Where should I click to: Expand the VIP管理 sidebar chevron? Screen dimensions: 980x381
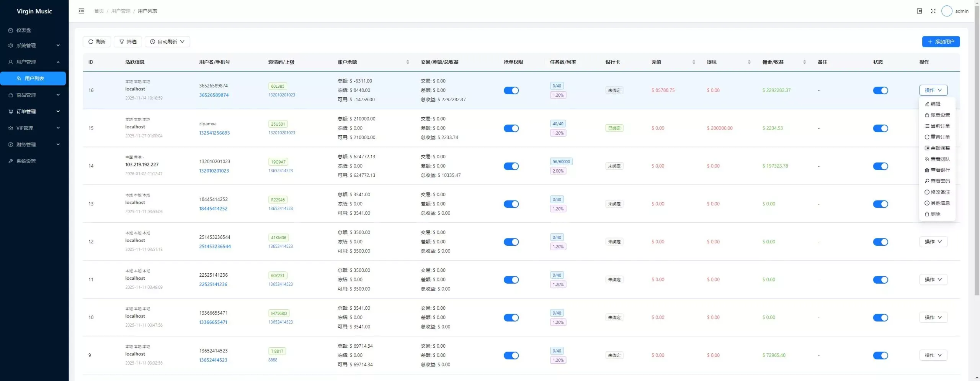[x=58, y=128]
